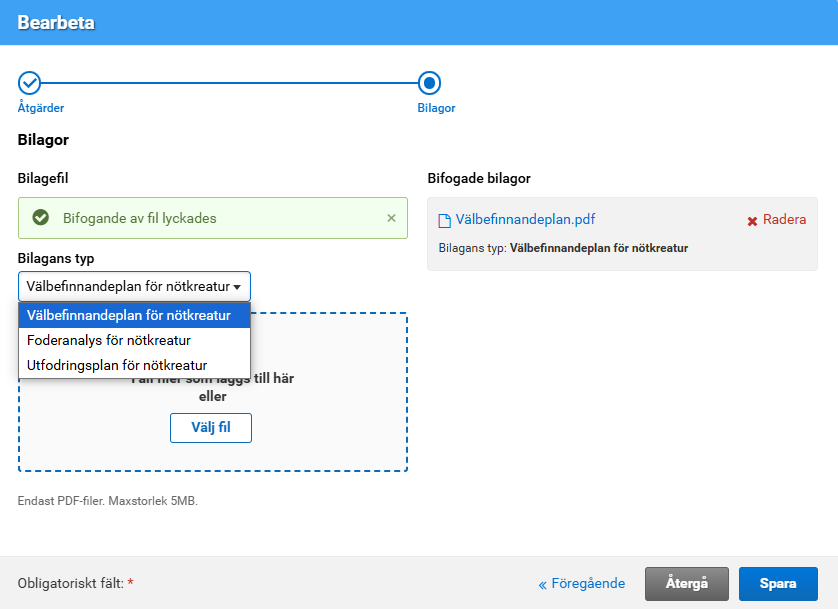Click the 'Bearbeta' header title
838x609 pixels.
click(x=56, y=22)
